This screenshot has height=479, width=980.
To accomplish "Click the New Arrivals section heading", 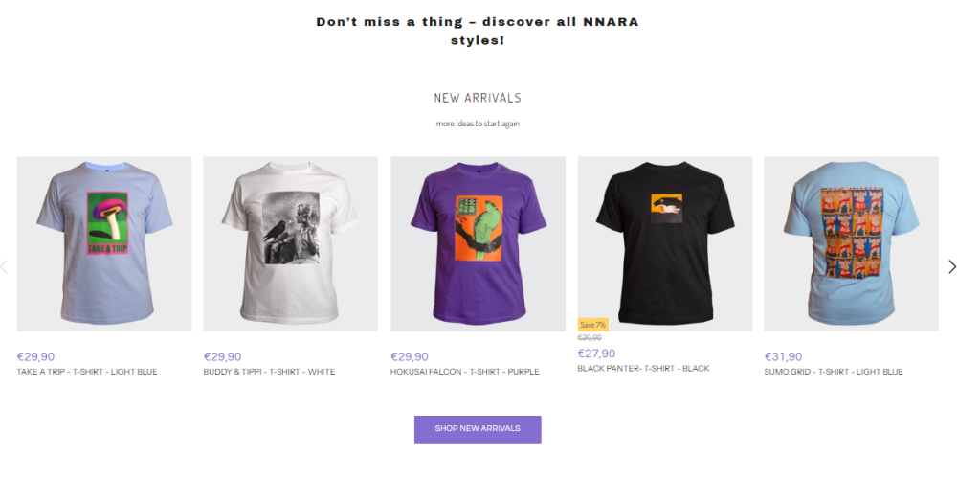I will click(x=478, y=98).
